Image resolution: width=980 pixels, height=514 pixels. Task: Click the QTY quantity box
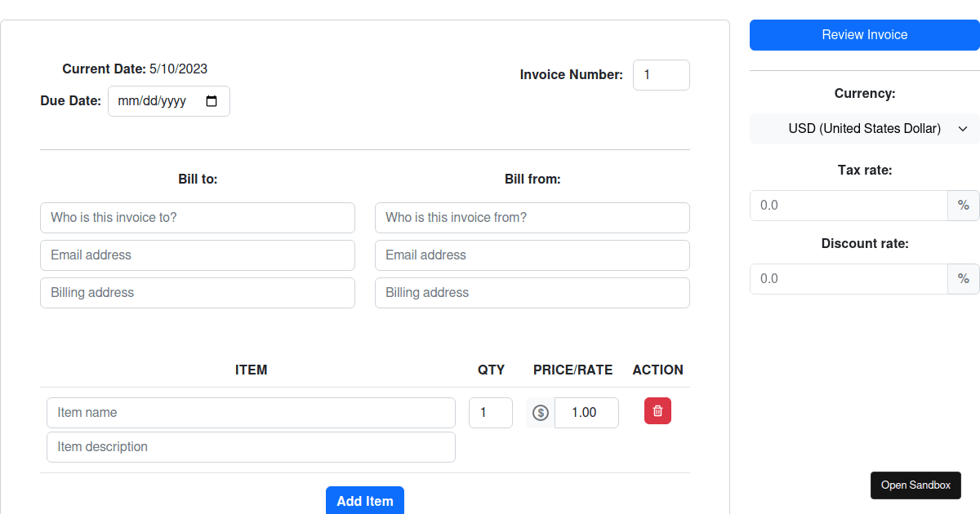coord(490,413)
